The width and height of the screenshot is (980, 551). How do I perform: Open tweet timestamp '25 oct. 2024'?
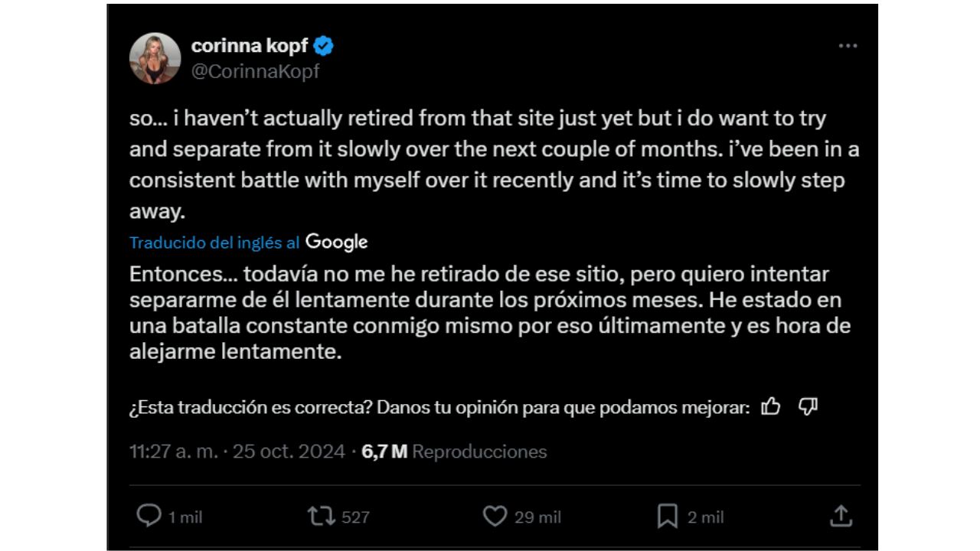(x=286, y=452)
